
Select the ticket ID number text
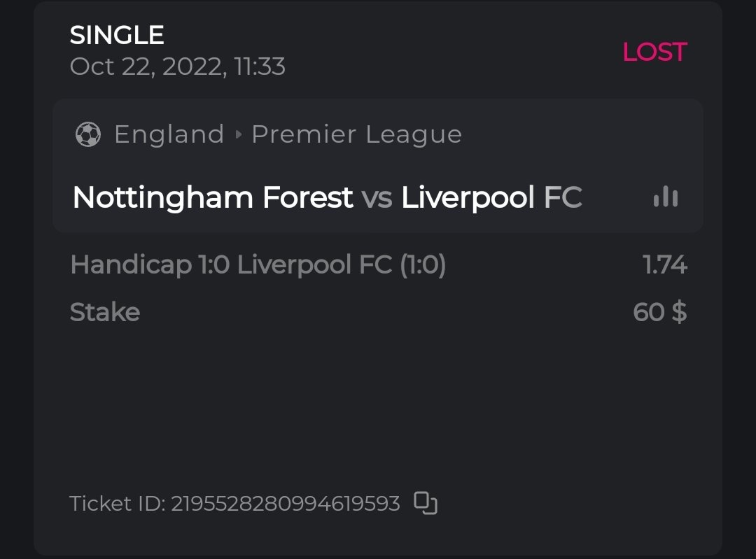coord(286,504)
